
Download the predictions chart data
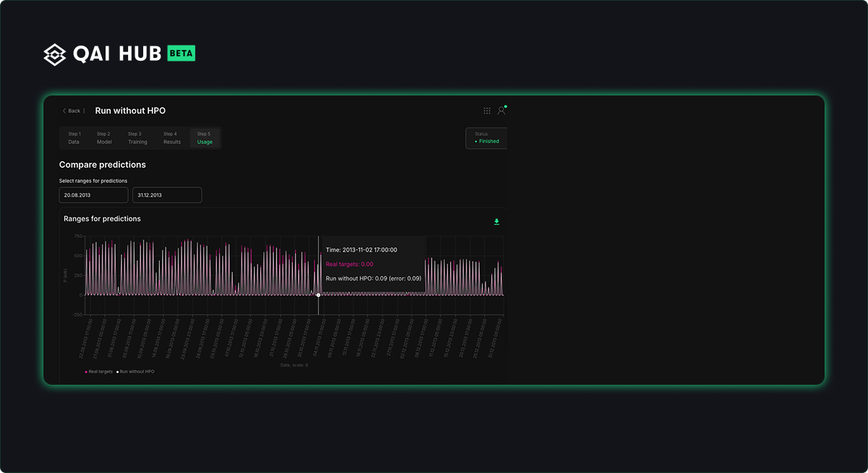coord(497,221)
